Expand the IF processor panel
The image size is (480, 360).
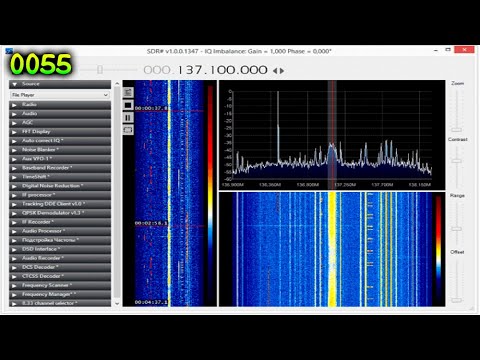[x=60, y=195]
